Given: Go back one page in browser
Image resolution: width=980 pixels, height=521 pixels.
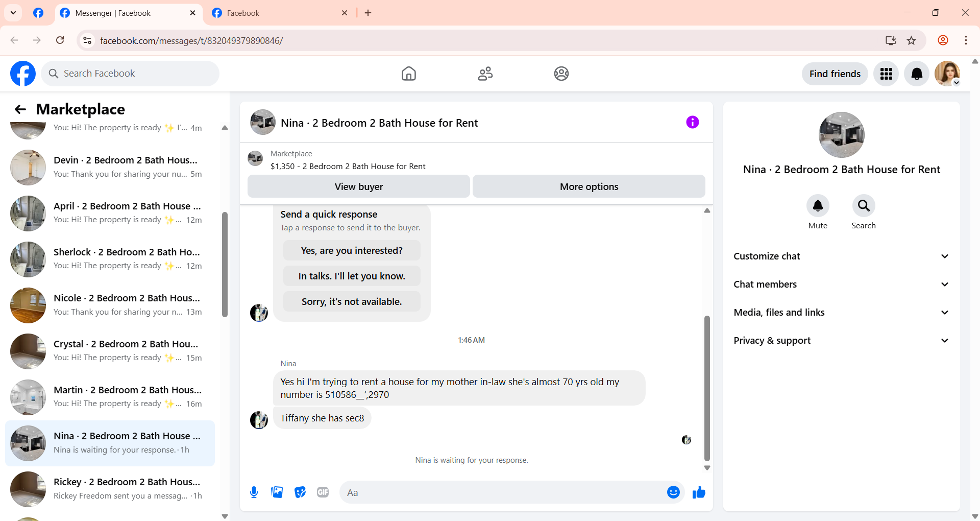Looking at the screenshot, I should click(x=14, y=40).
